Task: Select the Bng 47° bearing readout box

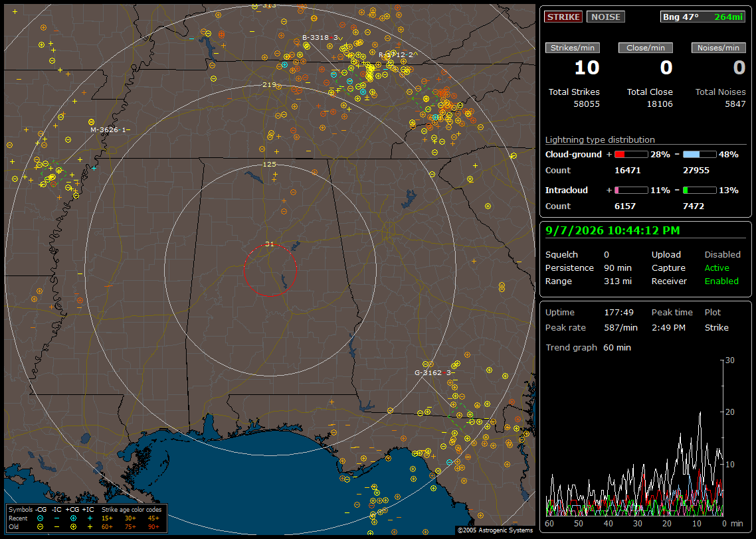Action: (x=702, y=17)
